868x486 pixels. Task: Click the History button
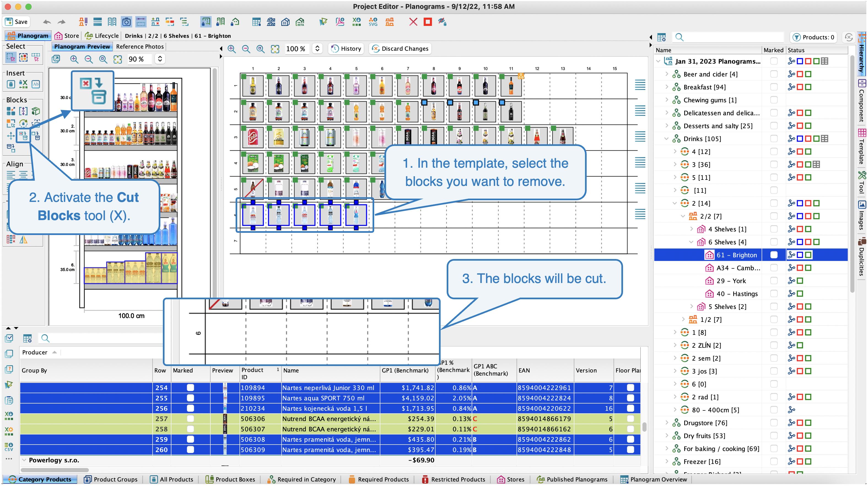tap(346, 49)
